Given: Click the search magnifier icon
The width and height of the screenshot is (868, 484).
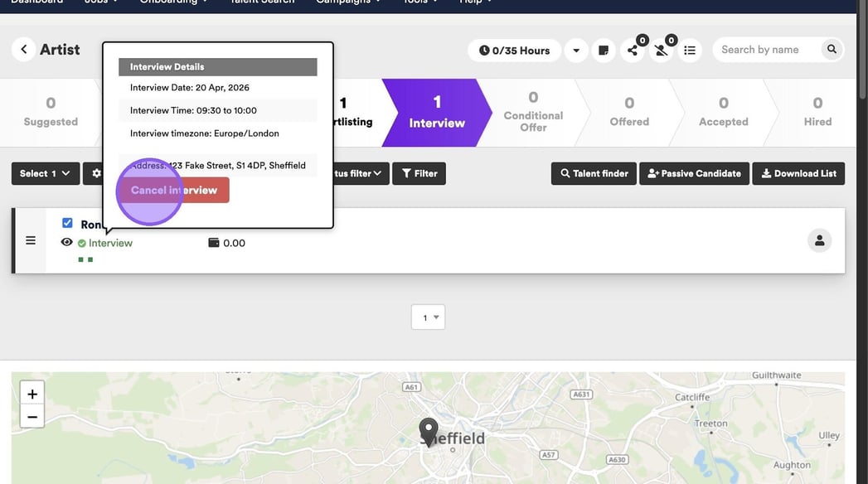Looking at the screenshot, I should [831, 50].
